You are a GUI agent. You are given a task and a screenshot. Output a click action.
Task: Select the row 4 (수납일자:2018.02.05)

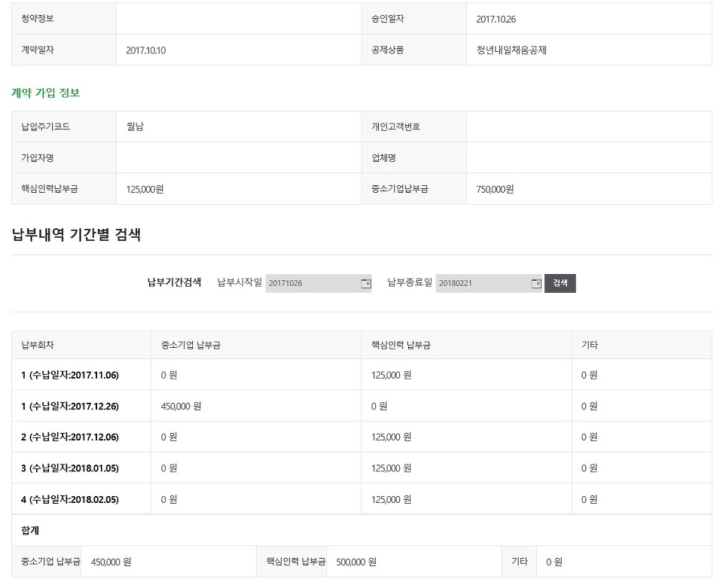pos(361,499)
